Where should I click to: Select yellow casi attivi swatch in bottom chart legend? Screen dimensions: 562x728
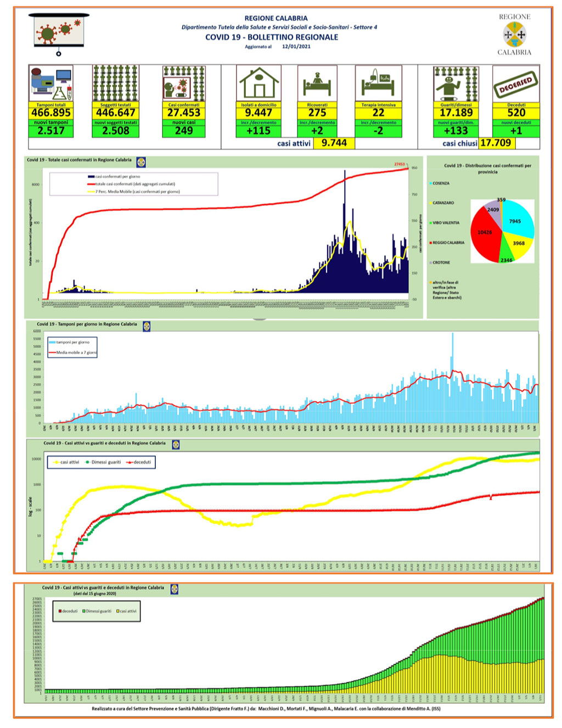[117, 611]
